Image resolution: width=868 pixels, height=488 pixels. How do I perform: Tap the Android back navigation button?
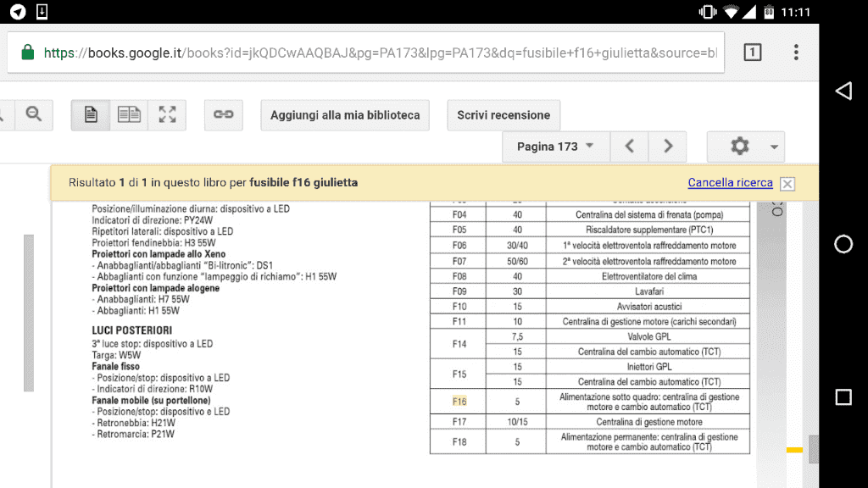(843, 91)
